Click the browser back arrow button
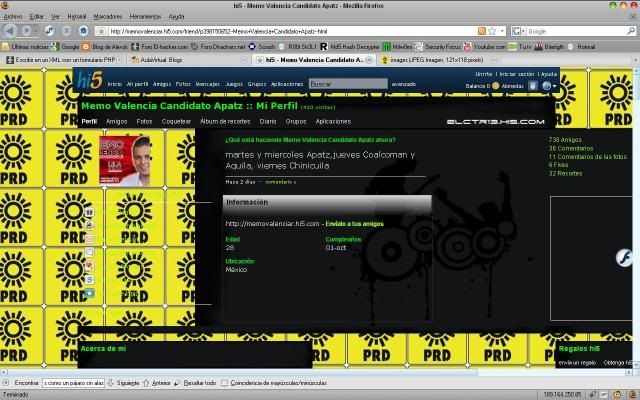This screenshot has width=640, height=400. click(x=12, y=31)
